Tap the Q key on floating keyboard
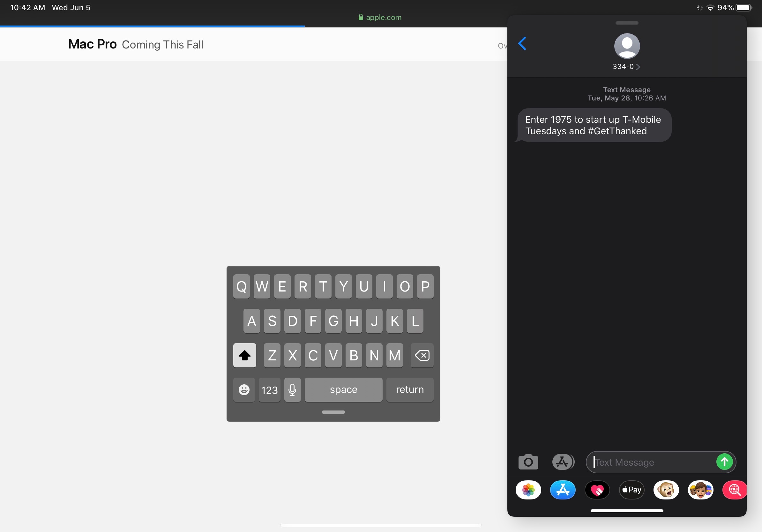The image size is (762, 532). 241,286
